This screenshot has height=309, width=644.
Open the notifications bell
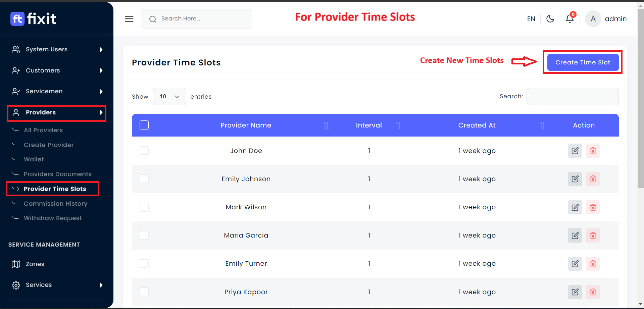point(569,19)
